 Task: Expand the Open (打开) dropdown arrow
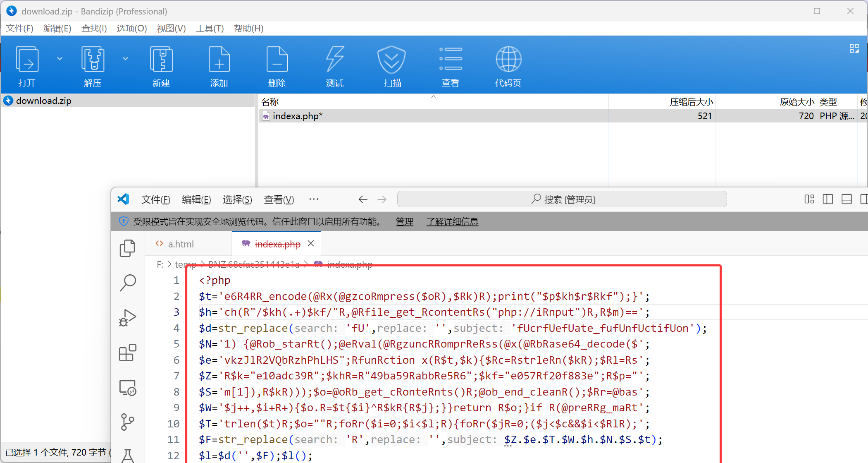[x=60, y=59]
